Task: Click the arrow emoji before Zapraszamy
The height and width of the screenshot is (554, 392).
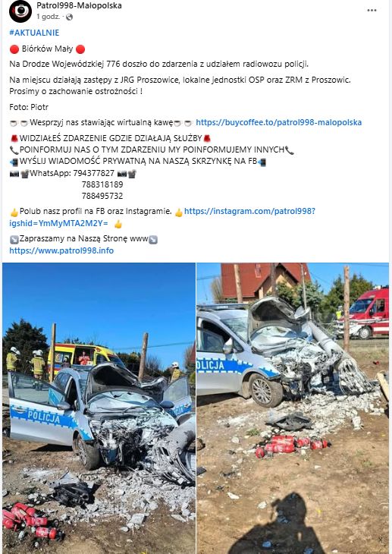Action: pos(14,240)
